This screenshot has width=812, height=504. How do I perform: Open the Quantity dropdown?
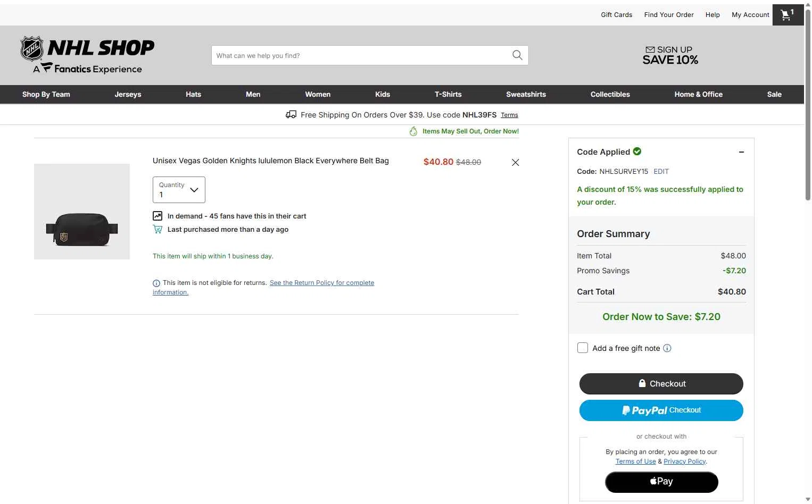179,190
